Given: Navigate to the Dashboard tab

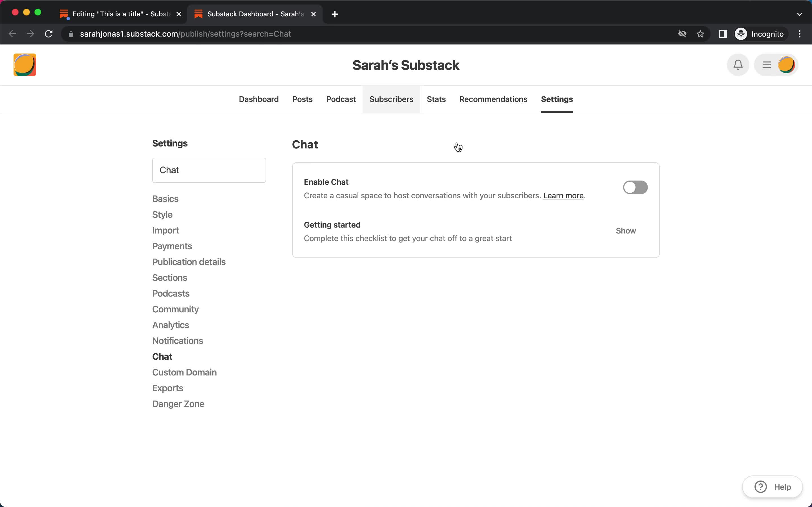Looking at the screenshot, I should click(x=258, y=99).
